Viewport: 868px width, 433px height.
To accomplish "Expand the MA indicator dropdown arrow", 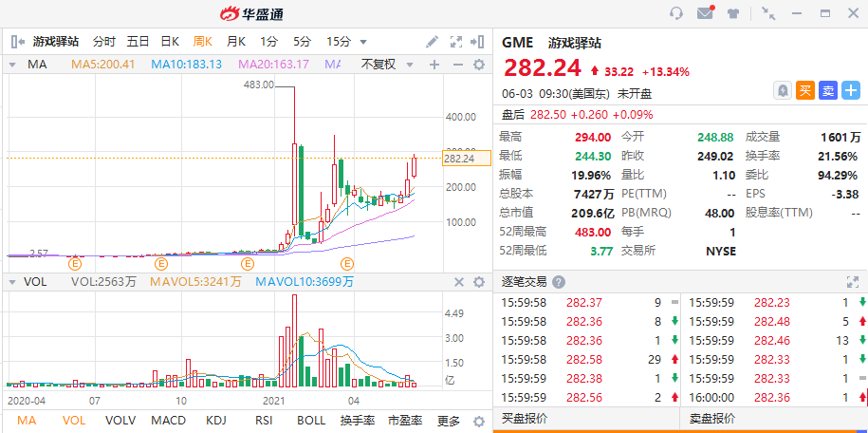I will pyautogui.click(x=11, y=65).
